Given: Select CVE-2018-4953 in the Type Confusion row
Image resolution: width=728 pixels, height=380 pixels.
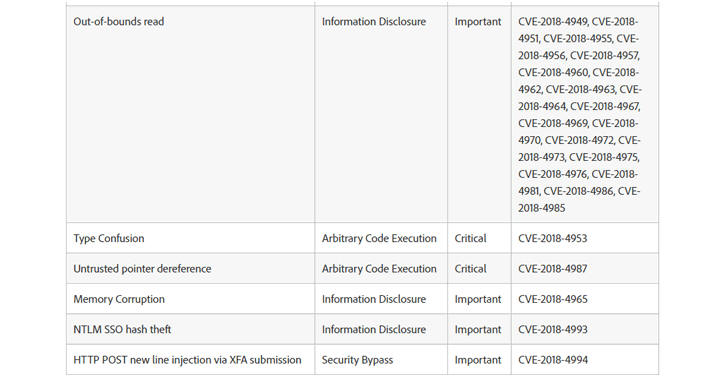Looking at the screenshot, I should [x=552, y=238].
